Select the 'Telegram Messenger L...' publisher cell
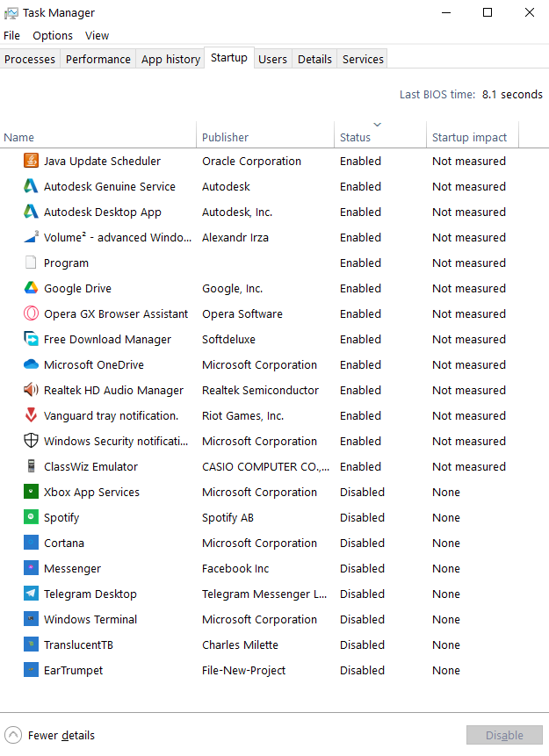This screenshot has width=549, height=756. pyautogui.click(x=264, y=594)
